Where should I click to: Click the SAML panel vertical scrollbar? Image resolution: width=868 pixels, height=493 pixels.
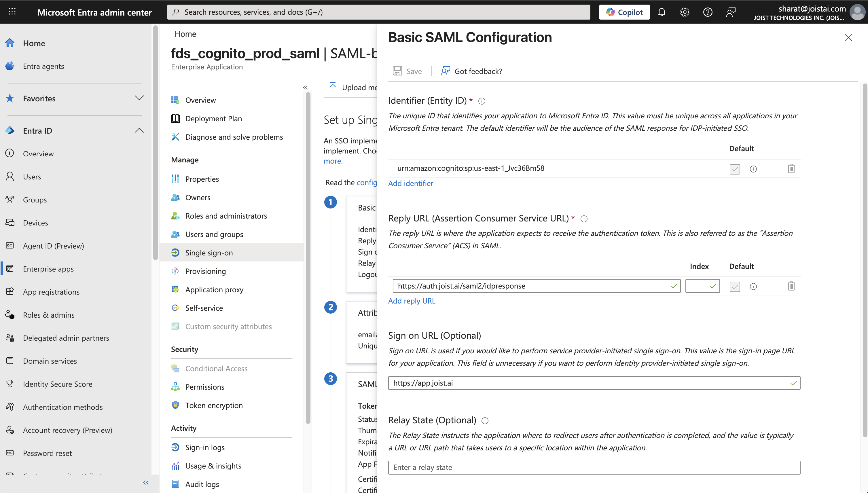pyautogui.click(x=865, y=260)
